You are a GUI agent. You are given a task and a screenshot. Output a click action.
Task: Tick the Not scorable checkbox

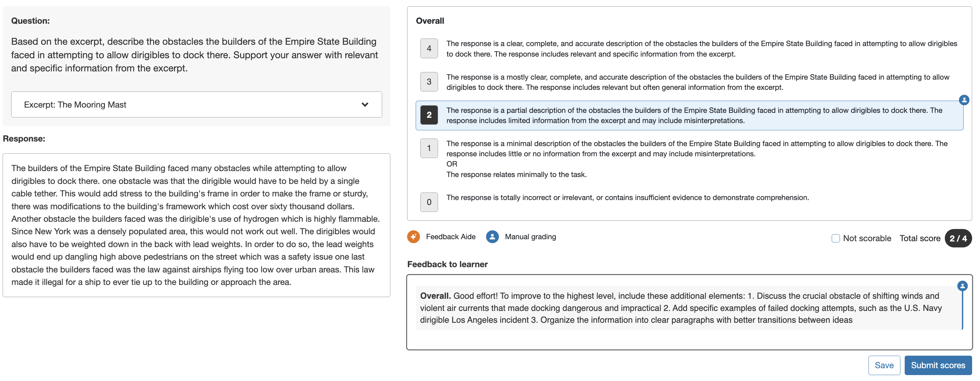click(x=835, y=238)
